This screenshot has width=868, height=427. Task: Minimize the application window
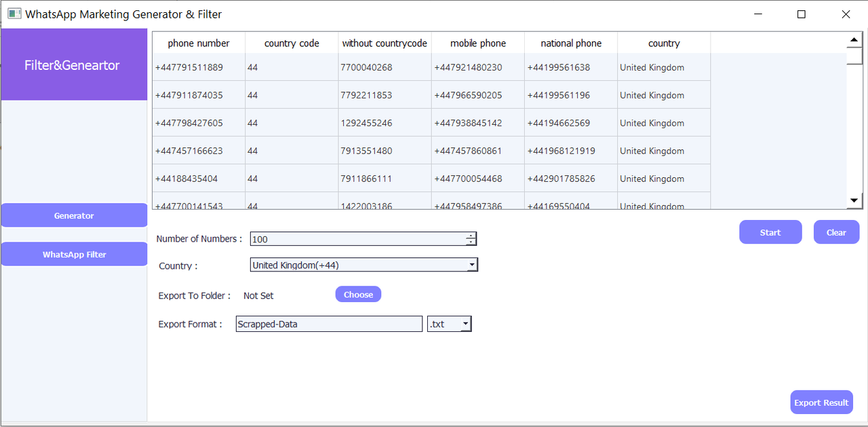pos(757,14)
